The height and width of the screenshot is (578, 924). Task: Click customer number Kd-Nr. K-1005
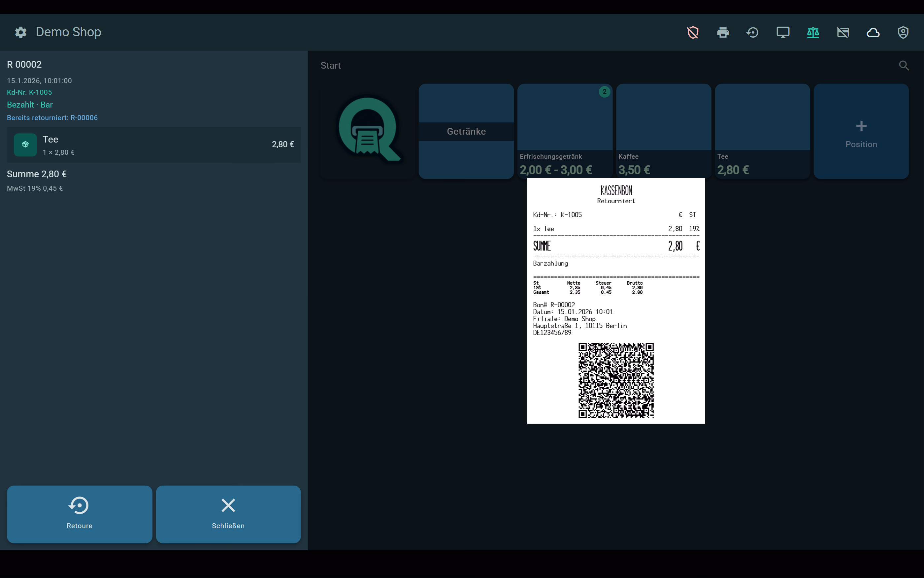point(29,92)
